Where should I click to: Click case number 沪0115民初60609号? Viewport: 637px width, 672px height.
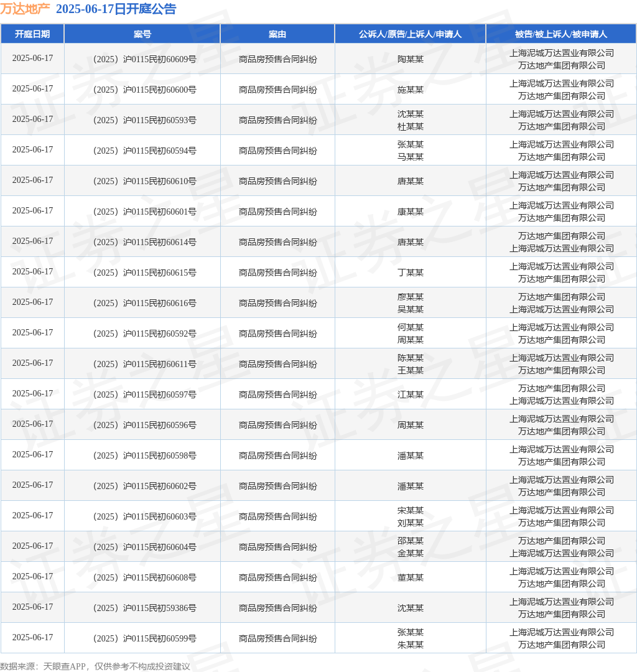click(145, 59)
